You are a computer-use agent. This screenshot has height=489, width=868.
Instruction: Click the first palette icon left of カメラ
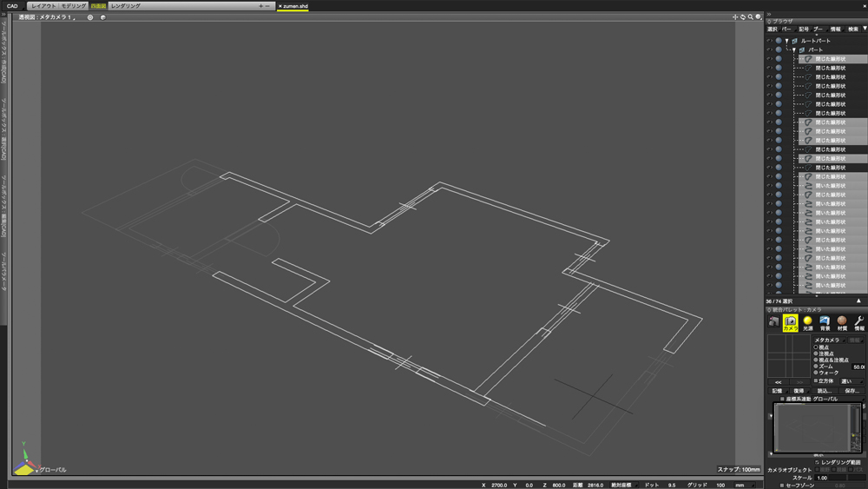pyautogui.click(x=773, y=321)
